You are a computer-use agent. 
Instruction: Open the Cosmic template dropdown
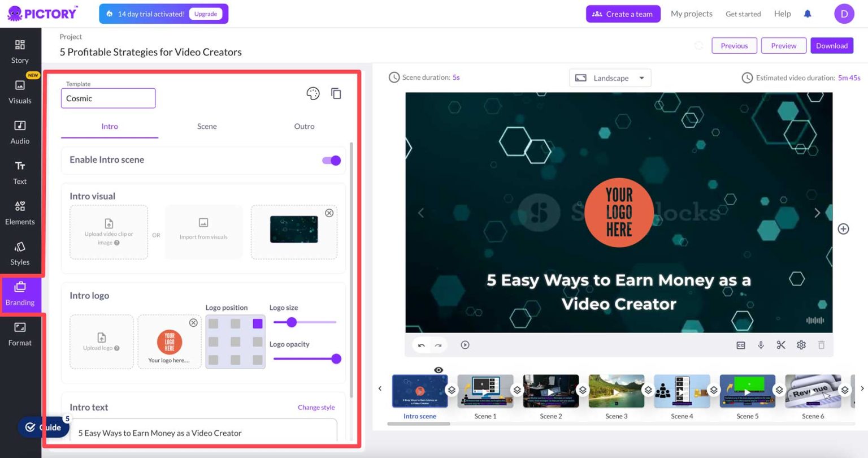[x=108, y=98]
